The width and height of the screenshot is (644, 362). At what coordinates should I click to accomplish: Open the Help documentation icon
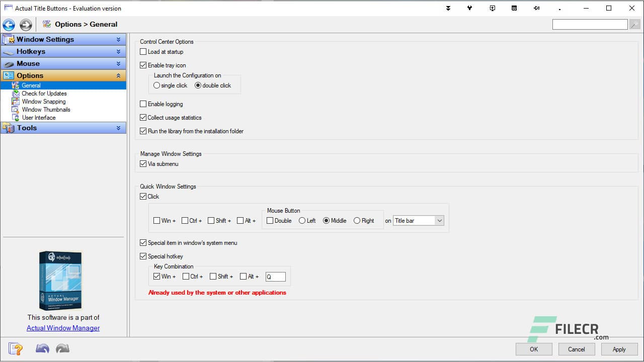(15, 348)
